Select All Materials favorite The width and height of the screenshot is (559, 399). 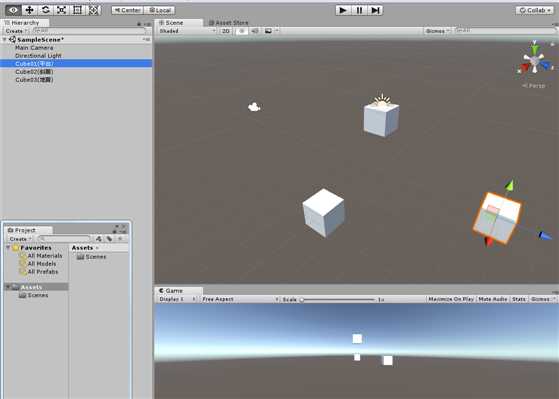[x=45, y=255]
